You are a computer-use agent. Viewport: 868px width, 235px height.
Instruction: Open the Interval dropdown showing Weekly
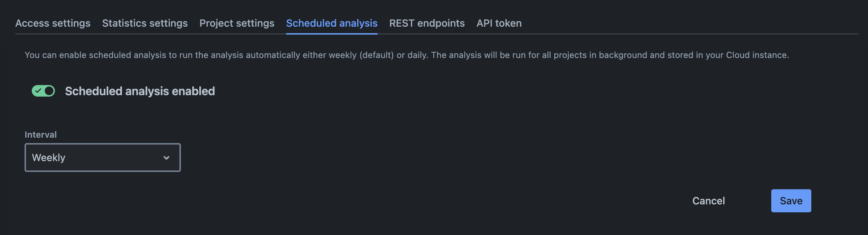coord(103,158)
